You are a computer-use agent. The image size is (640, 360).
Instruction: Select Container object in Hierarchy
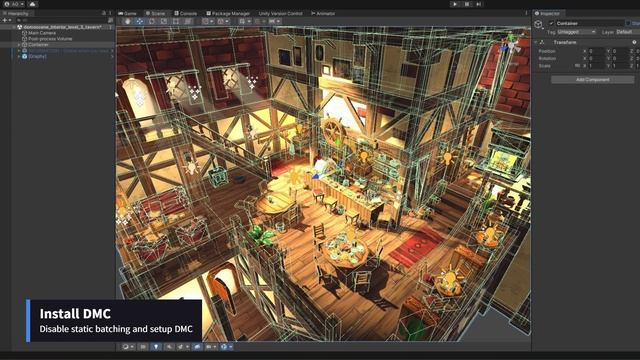(39, 44)
